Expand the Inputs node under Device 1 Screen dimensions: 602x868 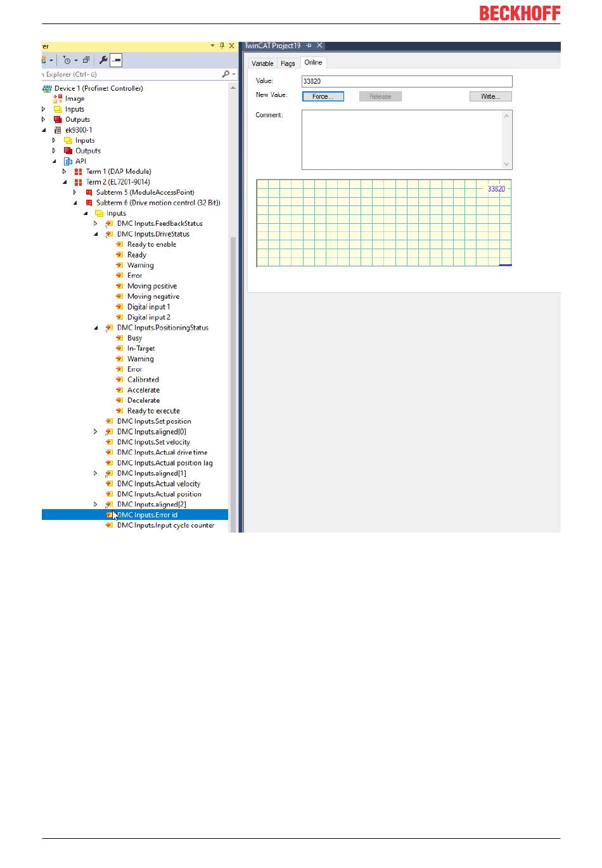pos(44,109)
